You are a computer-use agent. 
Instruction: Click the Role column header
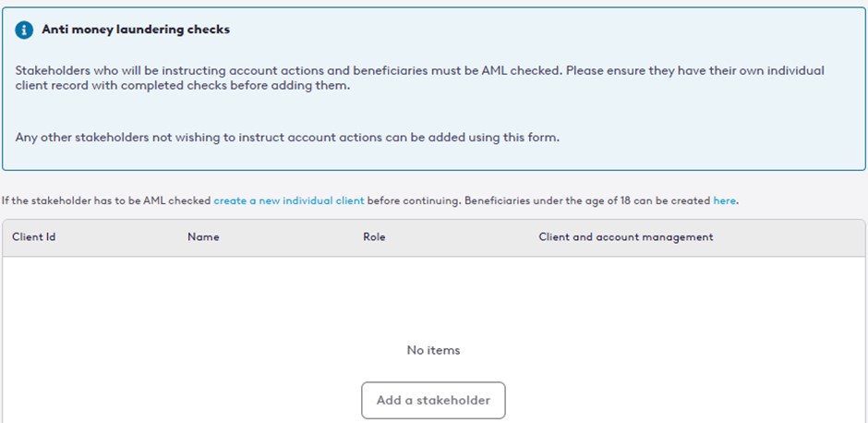(x=374, y=237)
